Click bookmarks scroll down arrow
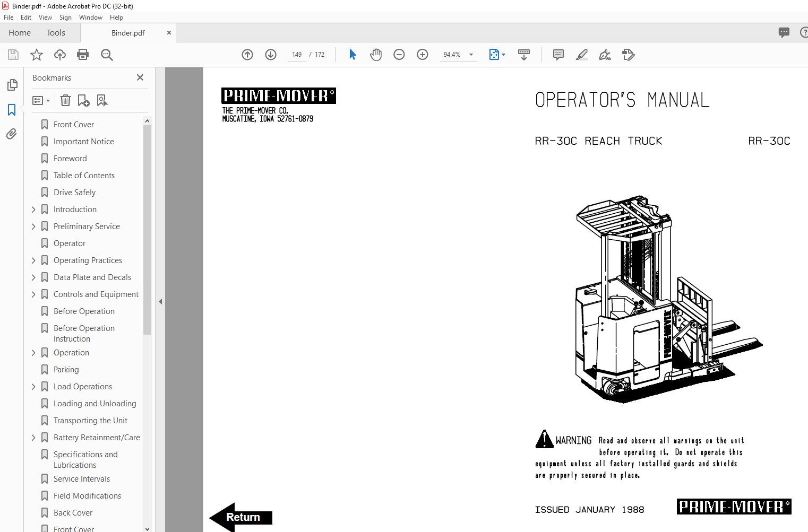 [147, 528]
